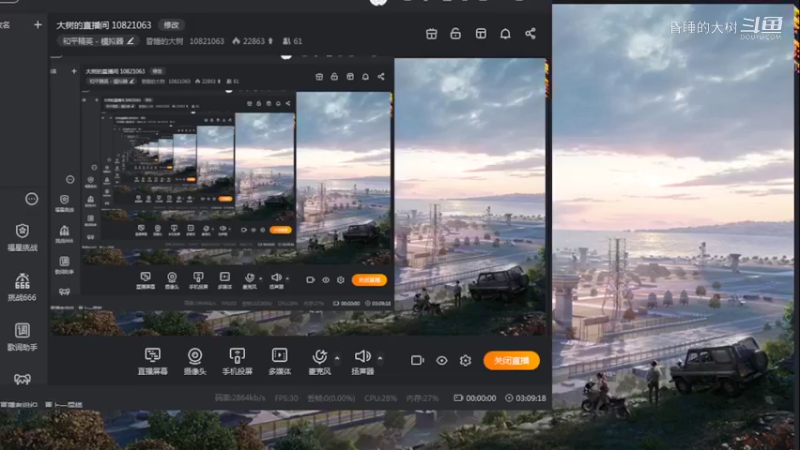Open calendar/gift icon in main top-right header
800x450 pixels.
click(x=431, y=34)
